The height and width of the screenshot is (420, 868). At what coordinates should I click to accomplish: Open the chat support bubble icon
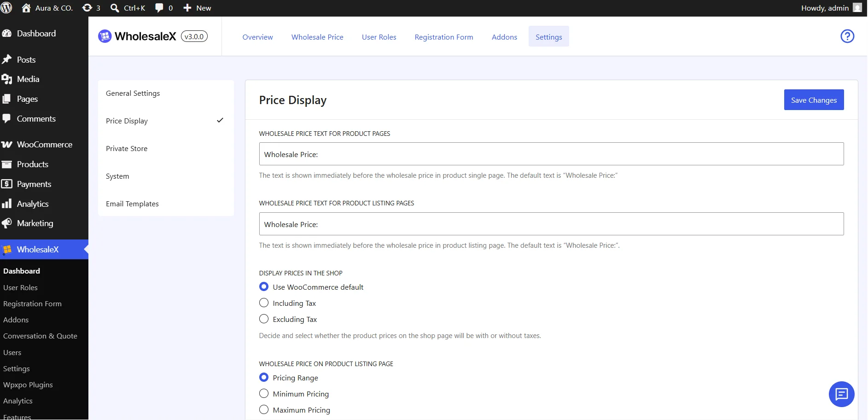(x=841, y=394)
